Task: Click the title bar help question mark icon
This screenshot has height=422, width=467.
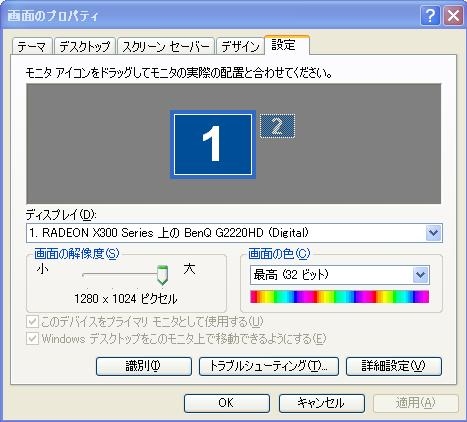Action: click(430, 15)
